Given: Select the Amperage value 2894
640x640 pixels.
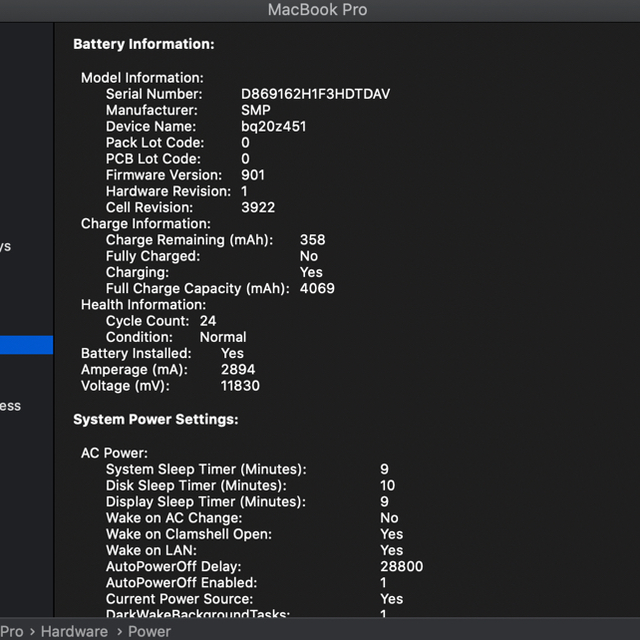Looking at the screenshot, I should 238,369.
